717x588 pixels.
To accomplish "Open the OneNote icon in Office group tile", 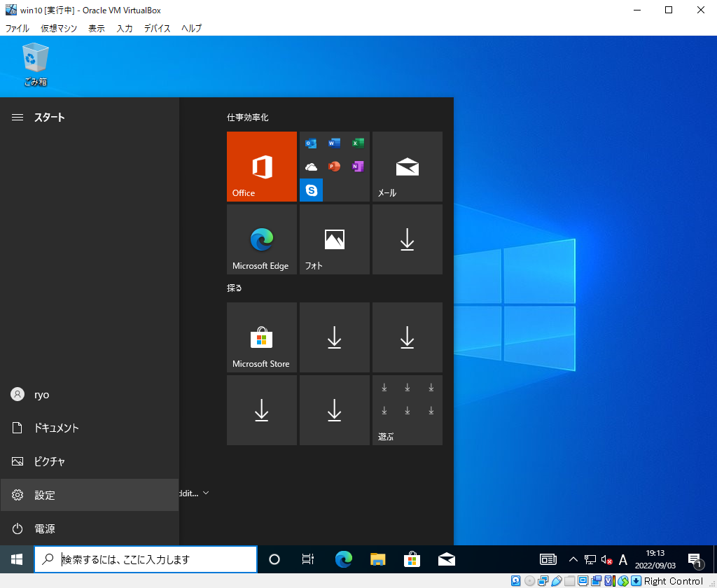I will [358, 167].
